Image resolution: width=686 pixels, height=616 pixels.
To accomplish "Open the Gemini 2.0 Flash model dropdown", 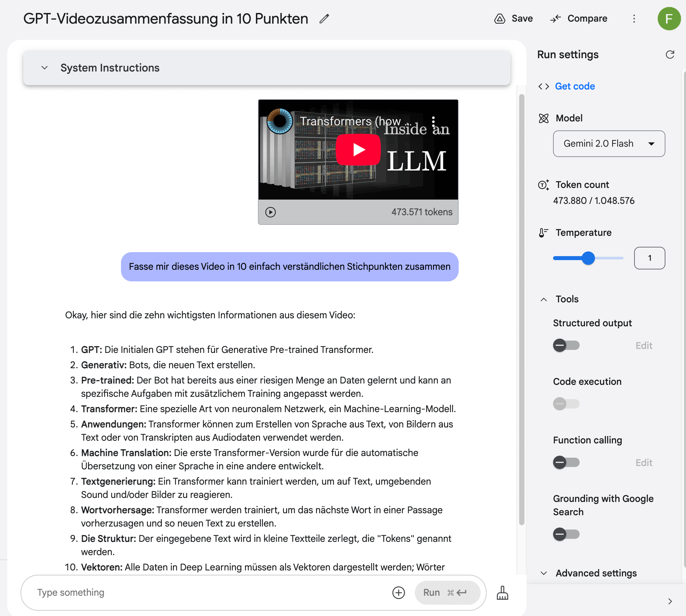I will pos(609,143).
